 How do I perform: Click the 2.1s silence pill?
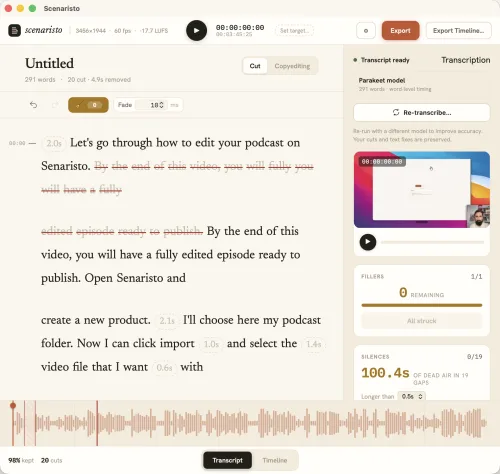click(x=167, y=321)
